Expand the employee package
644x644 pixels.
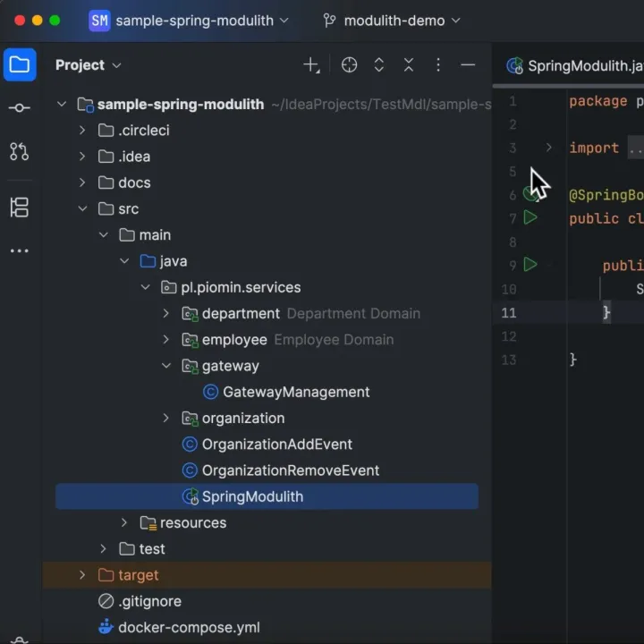[x=166, y=340]
